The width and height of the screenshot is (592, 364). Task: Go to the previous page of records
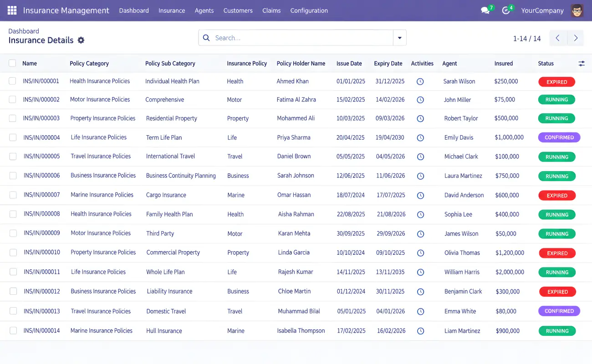[x=558, y=38]
